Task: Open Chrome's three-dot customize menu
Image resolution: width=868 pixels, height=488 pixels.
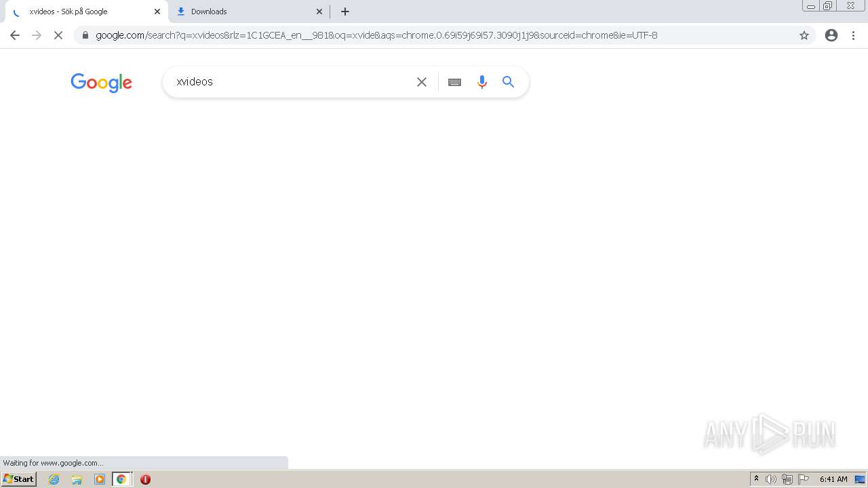Action: pyautogui.click(x=854, y=35)
